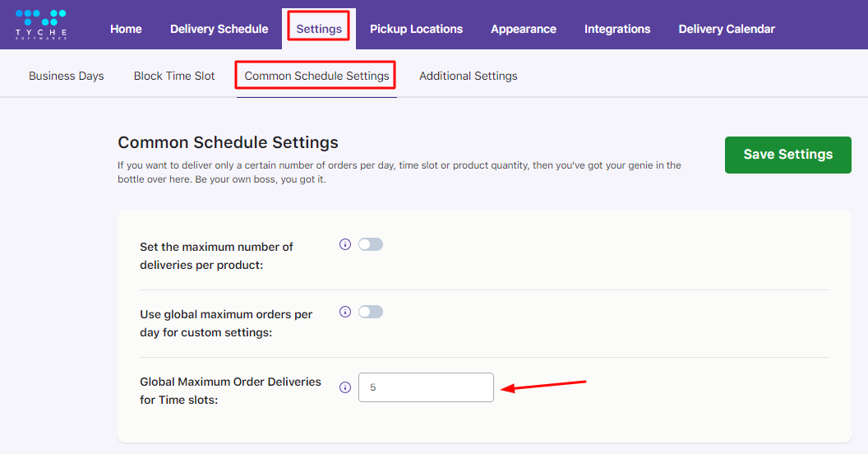Open Pickup Locations page
This screenshot has width=868, height=454.
click(416, 29)
